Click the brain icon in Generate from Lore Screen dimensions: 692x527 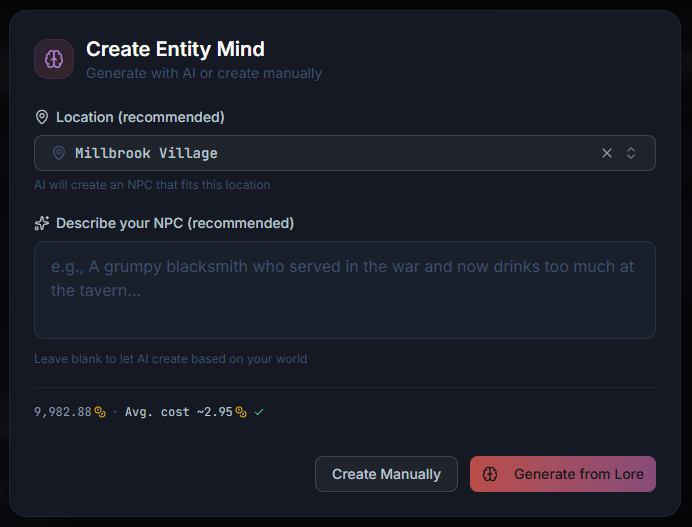pyautogui.click(x=490, y=474)
